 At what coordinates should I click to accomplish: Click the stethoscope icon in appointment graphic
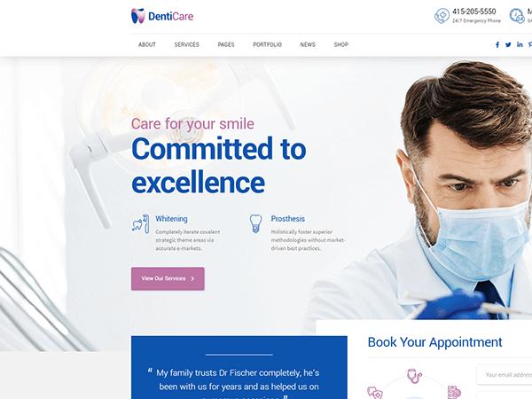point(415,376)
